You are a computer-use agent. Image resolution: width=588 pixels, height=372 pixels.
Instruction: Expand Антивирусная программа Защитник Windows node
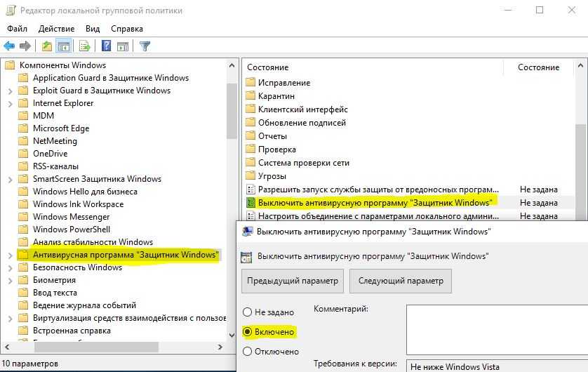10,255
